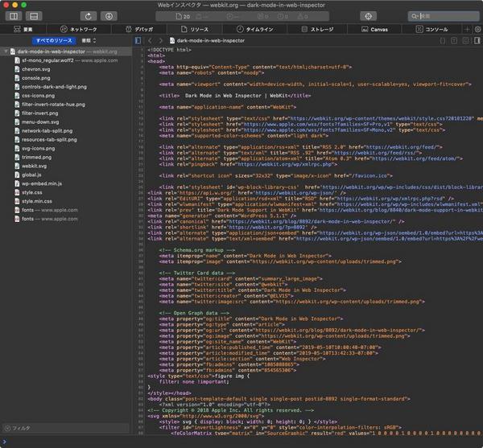483x448 pixels.
Task: Open inspector settings via the gear icon
Action: 477,29
